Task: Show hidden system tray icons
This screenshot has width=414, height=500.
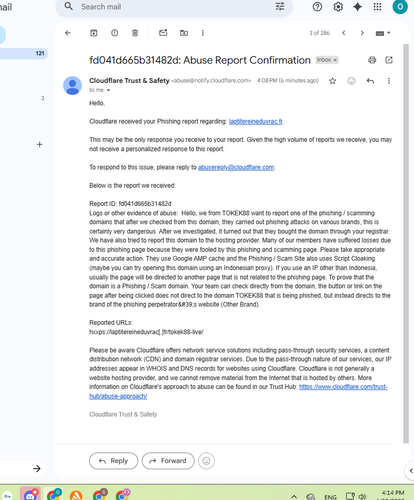Action: tap(294, 496)
